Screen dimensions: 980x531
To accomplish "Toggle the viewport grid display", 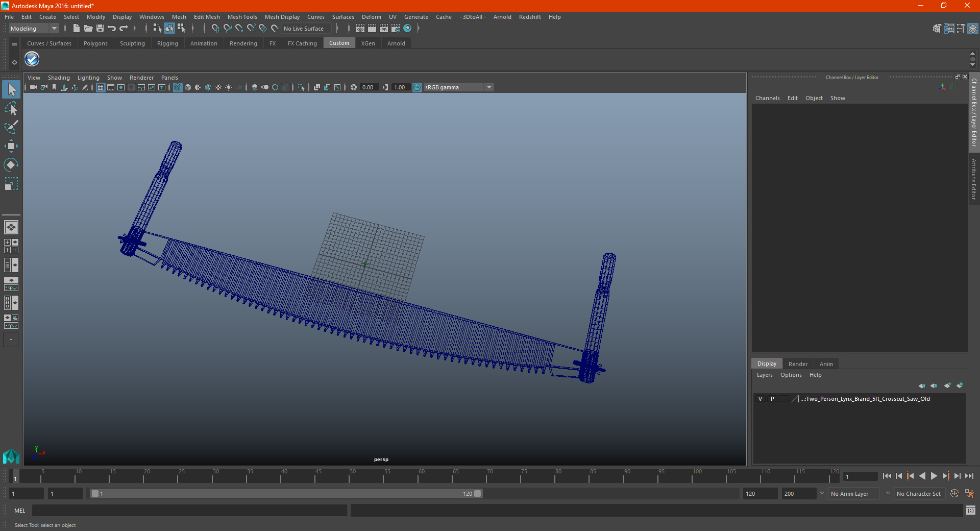I will (x=101, y=87).
